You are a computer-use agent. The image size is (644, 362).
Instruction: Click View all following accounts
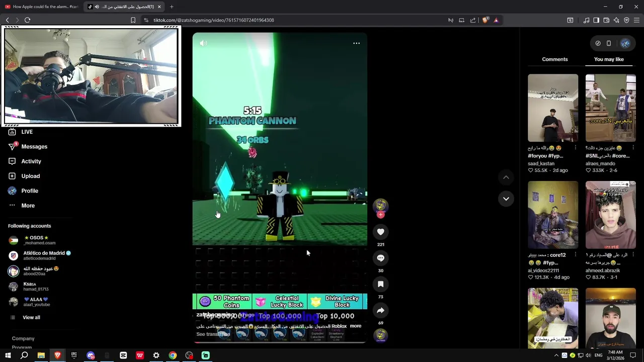25,317
